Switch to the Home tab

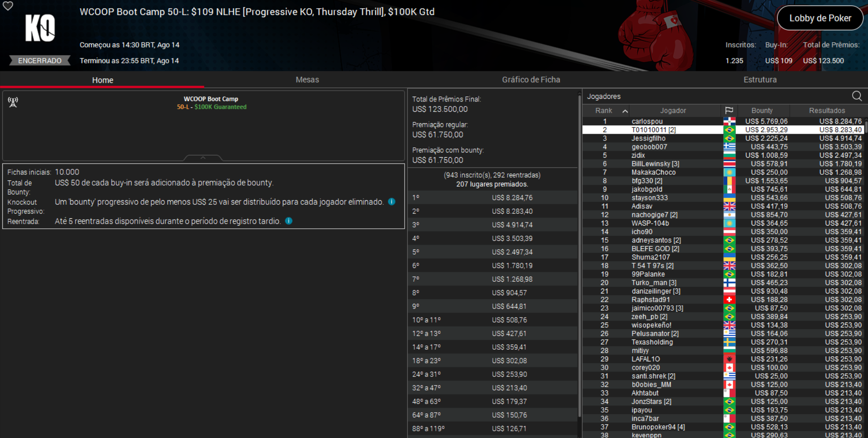[x=103, y=80]
